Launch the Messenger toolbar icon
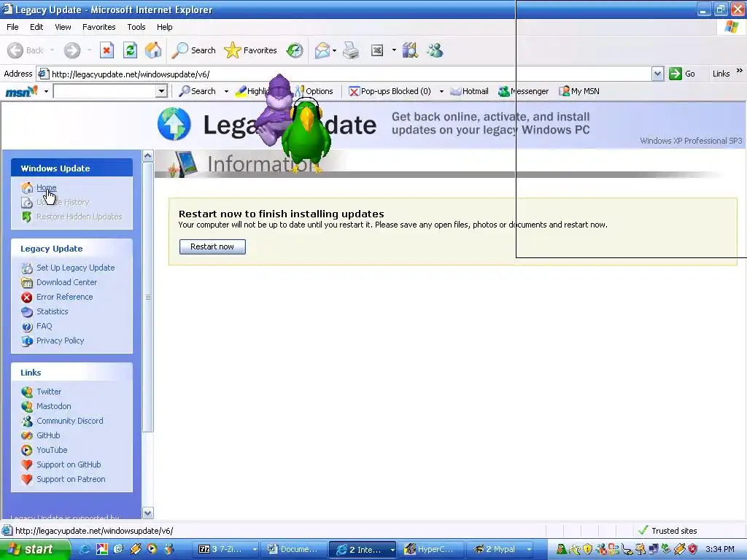Screen dimensions: 747x560 (x=435, y=50)
